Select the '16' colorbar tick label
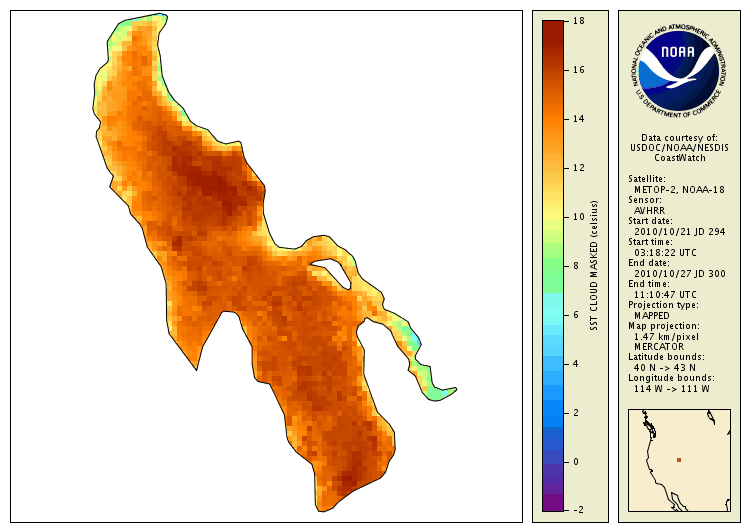750x532 pixels. pyautogui.click(x=578, y=70)
